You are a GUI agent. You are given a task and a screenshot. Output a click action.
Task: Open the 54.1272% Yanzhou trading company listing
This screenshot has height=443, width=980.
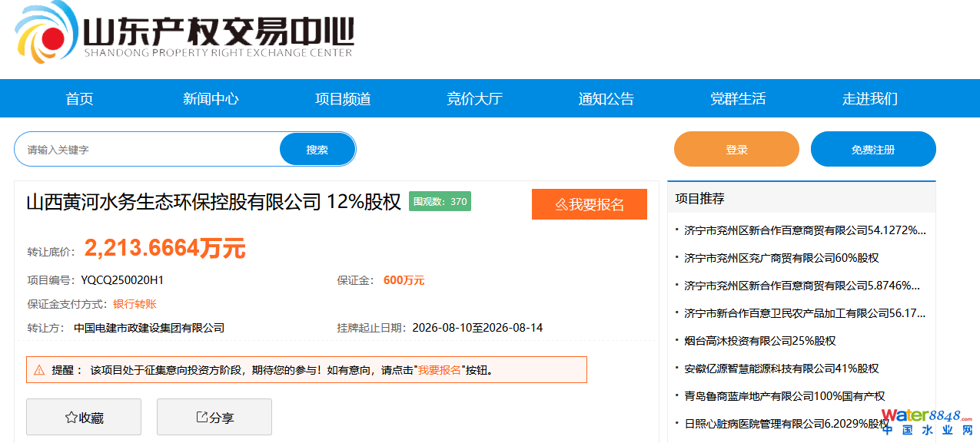coord(805,230)
